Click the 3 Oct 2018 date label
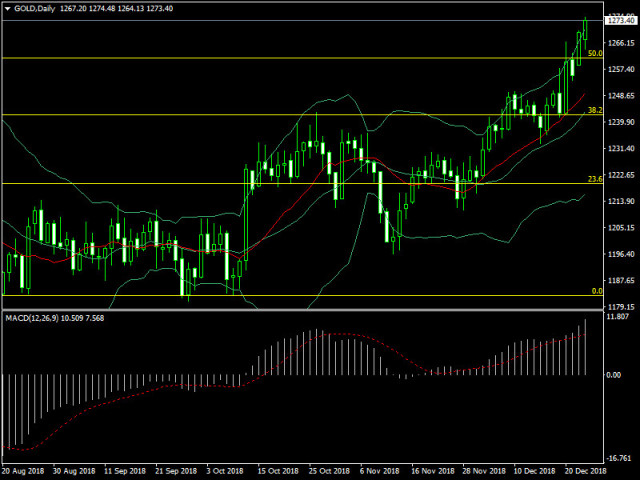 tap(225, 471)
